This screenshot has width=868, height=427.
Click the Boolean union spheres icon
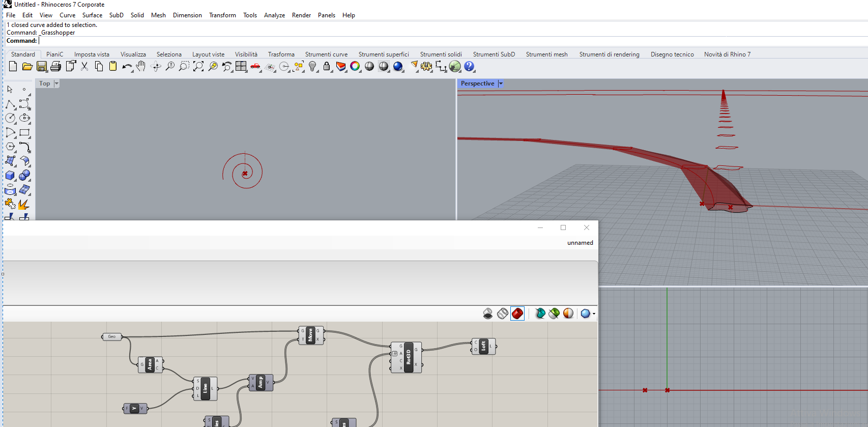click(24, 176)
